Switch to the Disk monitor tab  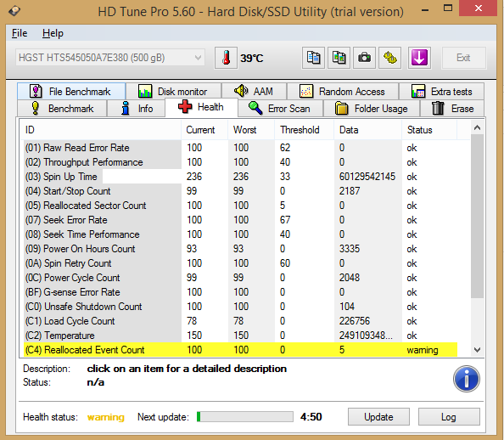173,92
